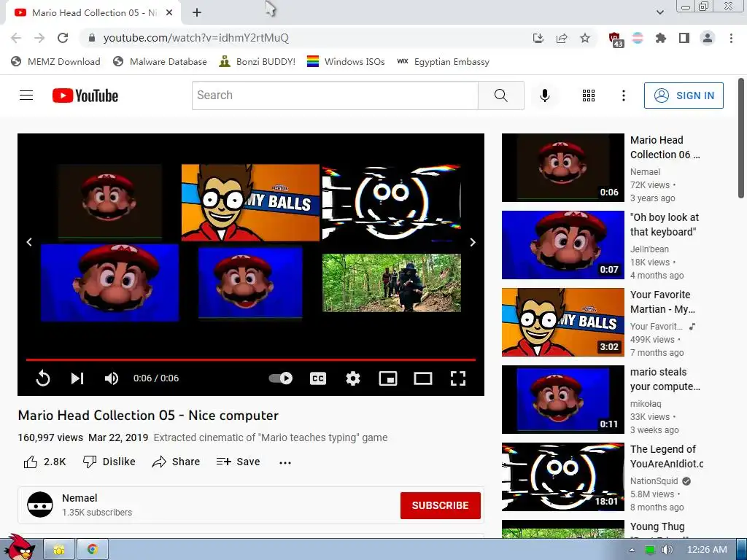The image size is (747, 560).
Task: Open the Malware Database bookmark
Action: [x=160, y=61]
